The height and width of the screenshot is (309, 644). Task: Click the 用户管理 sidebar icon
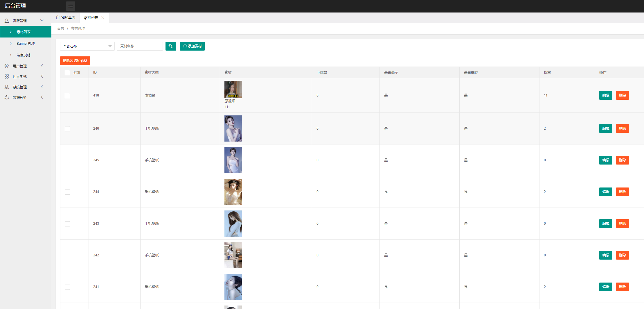pos(7,66)
